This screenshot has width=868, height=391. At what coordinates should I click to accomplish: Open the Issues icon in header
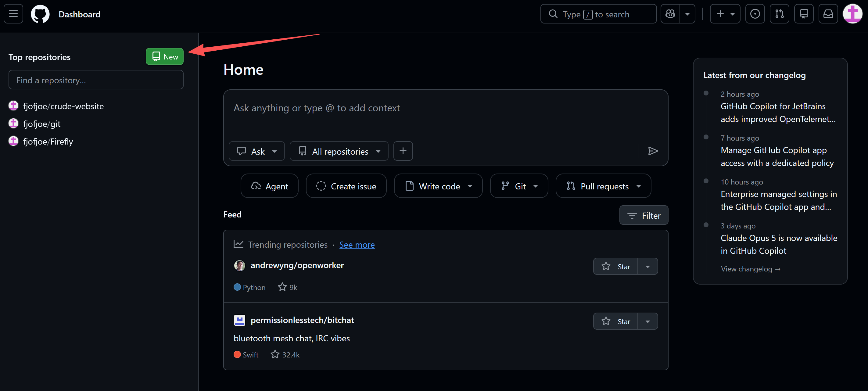coord(755,14)
